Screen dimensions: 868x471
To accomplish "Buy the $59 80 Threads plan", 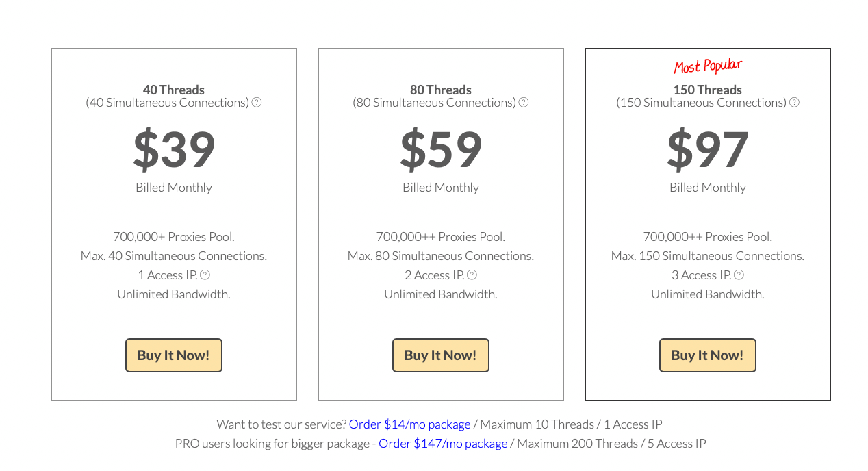I will point(441,355).
